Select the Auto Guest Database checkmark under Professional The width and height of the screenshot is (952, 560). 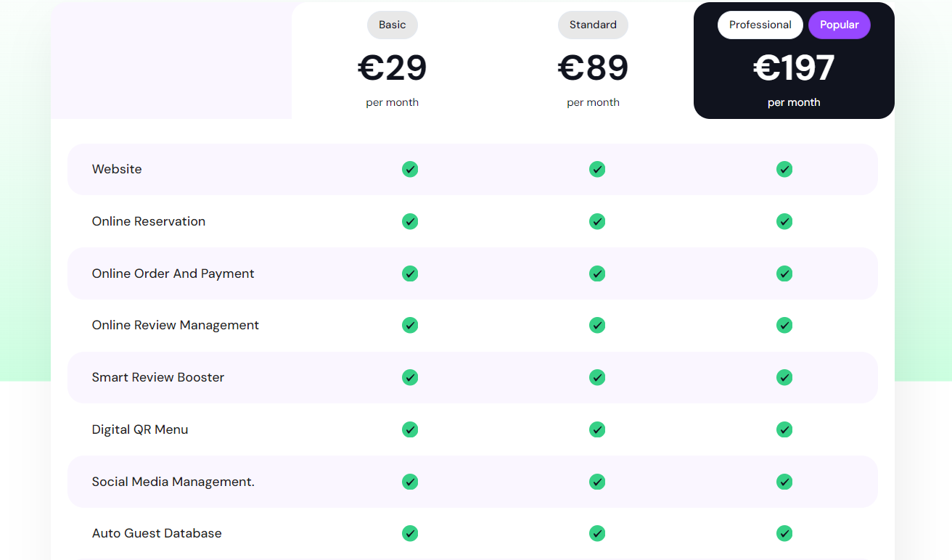click(x=784, y=533)
